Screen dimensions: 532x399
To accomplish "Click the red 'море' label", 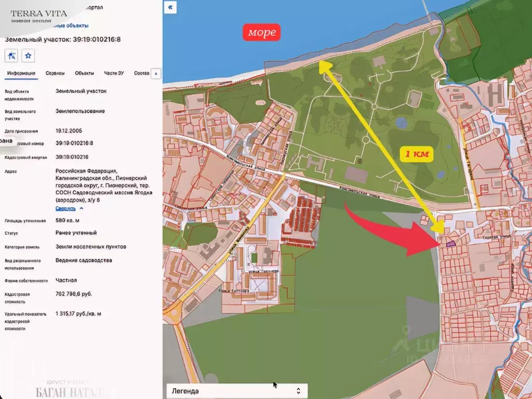I will click(262, 33).
